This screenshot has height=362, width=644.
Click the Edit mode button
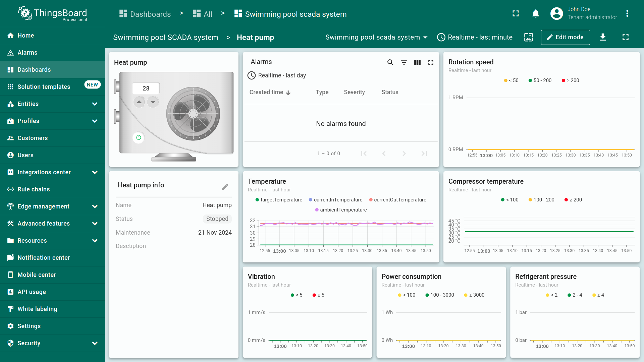pyautogui.click(x=565, y=37)
